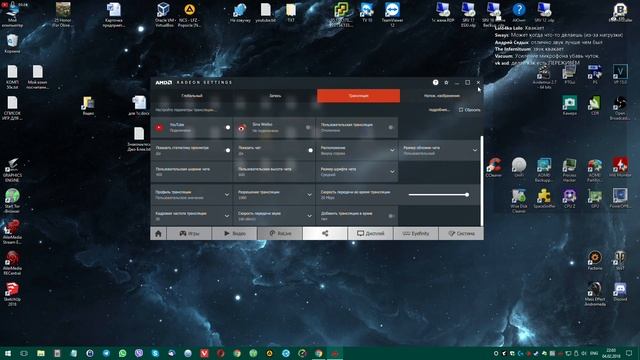Open the Корзина recycle bin
Image resolution: width=640 pixels, height=360 pixels.
[x=12, y=44]
